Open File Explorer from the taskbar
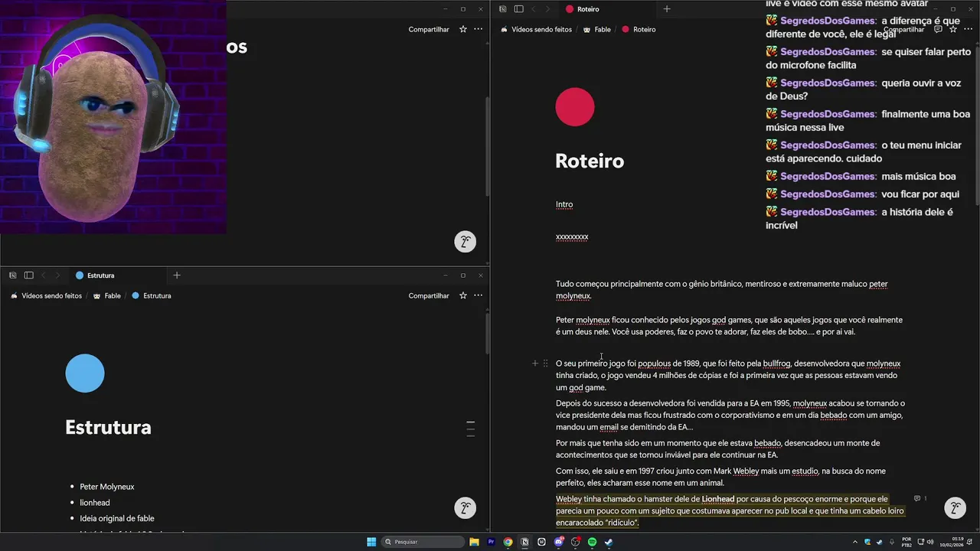 click(x=474, y=542)
